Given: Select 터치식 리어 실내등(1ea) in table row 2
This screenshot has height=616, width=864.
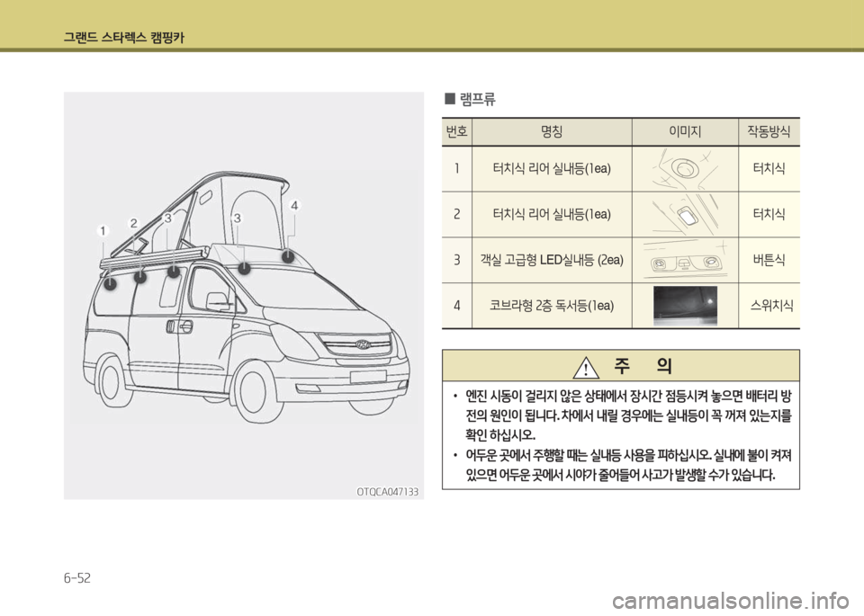Looking at the screenshot, I should (x=552, y=214).
